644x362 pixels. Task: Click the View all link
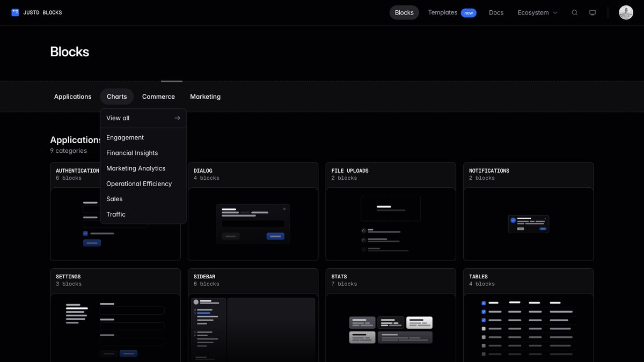pyautogui.click(x=118, y=117)
